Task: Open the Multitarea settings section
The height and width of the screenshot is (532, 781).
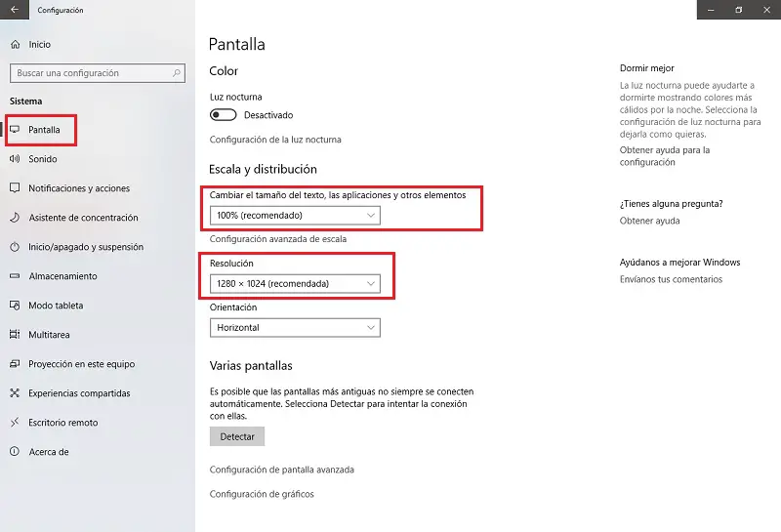Action: (48, 335)
